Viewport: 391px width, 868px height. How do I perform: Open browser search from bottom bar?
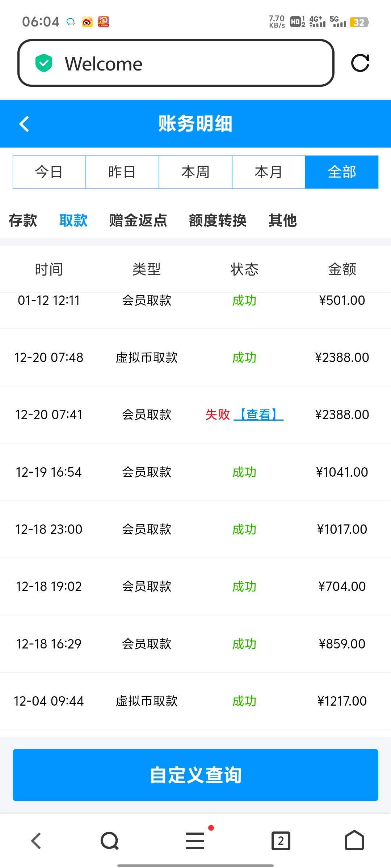tap(110, 841)
